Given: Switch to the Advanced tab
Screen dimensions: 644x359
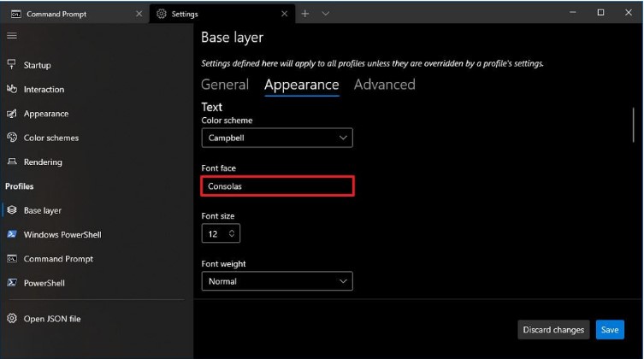Looking at the screenshot, I should 384,85.
